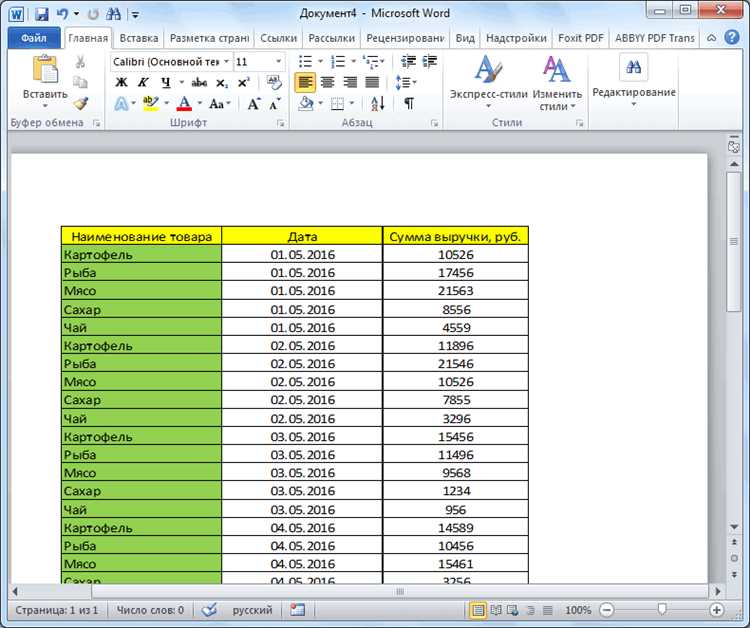Select Print Layout view icon
This screenshot has width=750, height=628.
pos(477,610)
